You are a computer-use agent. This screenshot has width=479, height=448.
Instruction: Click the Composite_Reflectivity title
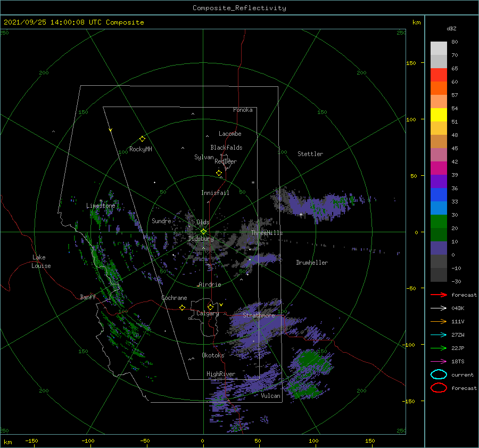pos(239,8)
